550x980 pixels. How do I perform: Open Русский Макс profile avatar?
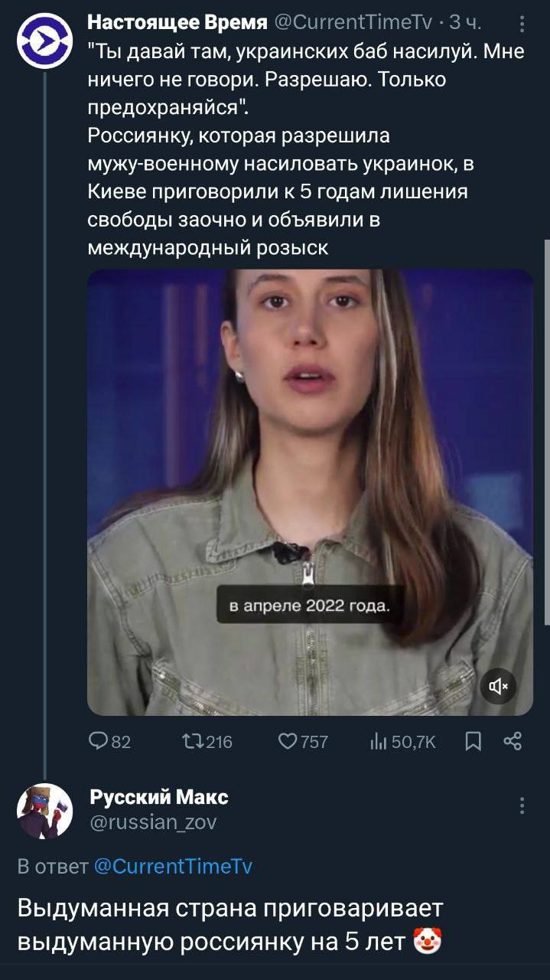pos(44,811)
